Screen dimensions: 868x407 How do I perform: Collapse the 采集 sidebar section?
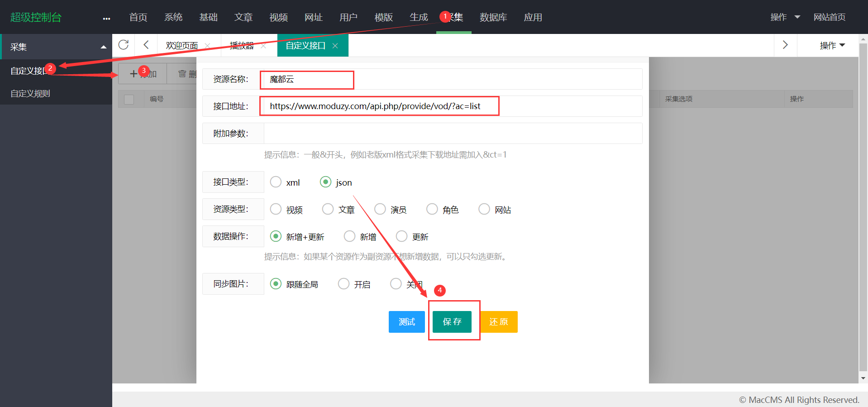pos(103,47)
